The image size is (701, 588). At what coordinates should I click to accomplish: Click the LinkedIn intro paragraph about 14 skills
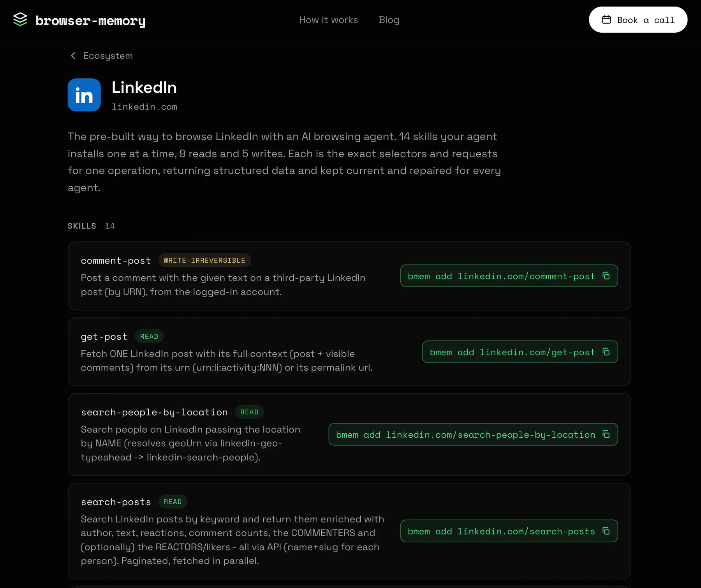click(x=284, y=162)
